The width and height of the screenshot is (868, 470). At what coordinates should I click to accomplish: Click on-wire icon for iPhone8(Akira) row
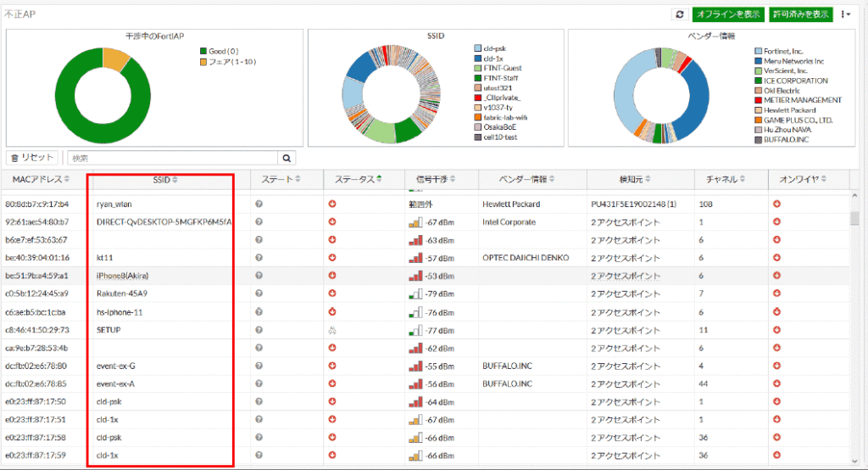point(776,276)
